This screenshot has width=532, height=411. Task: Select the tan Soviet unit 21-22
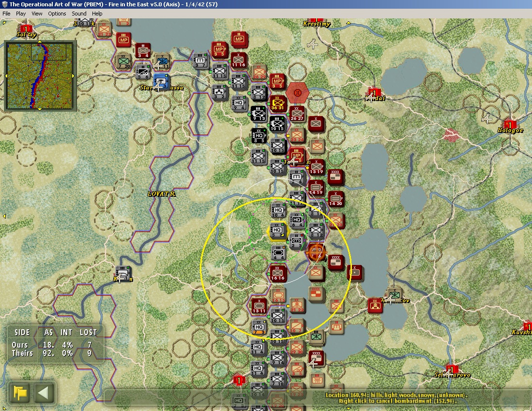297,306
